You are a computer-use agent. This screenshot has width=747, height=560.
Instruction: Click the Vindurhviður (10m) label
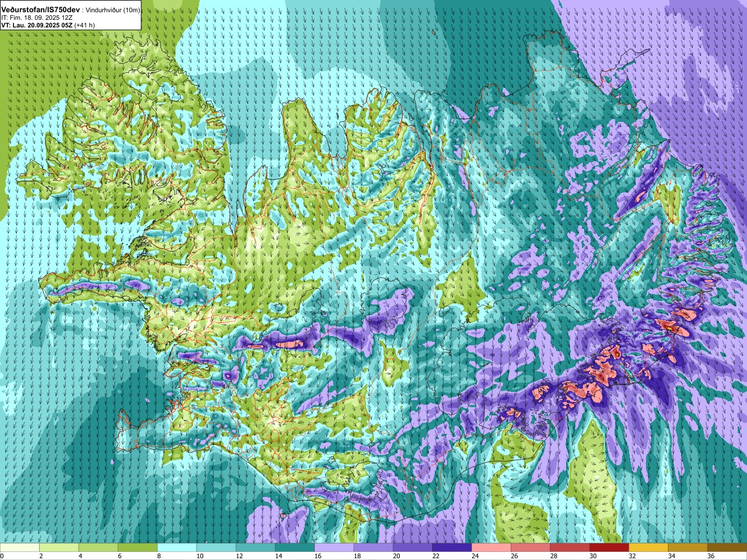click(x=113, y=10)
